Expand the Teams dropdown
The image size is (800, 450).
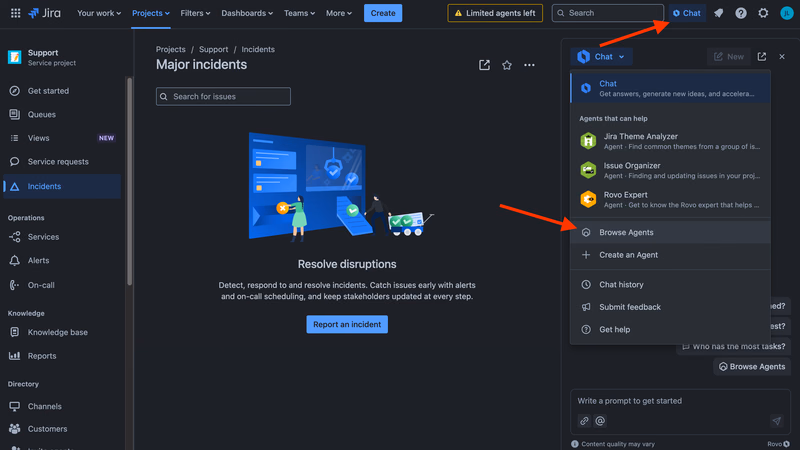click(x=299, y=13)
